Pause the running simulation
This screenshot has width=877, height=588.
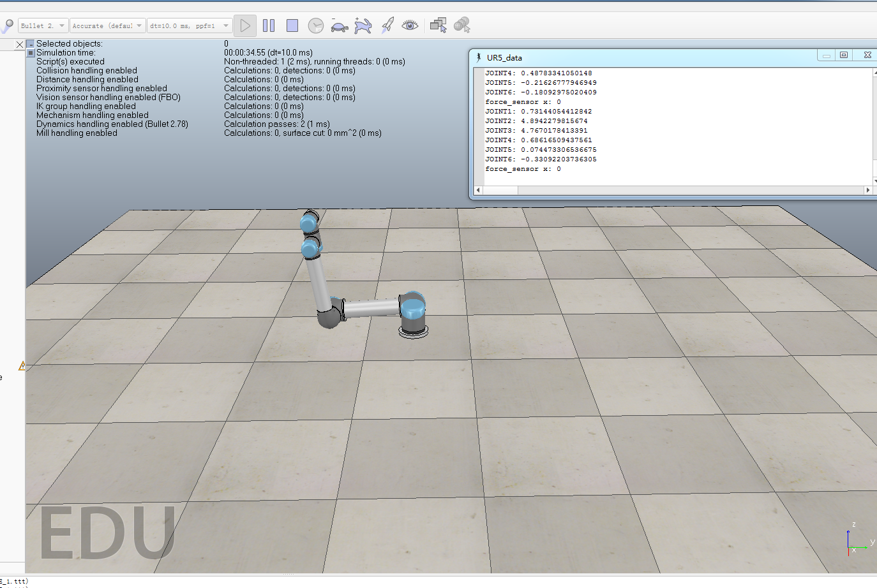[x=269, y=26]
